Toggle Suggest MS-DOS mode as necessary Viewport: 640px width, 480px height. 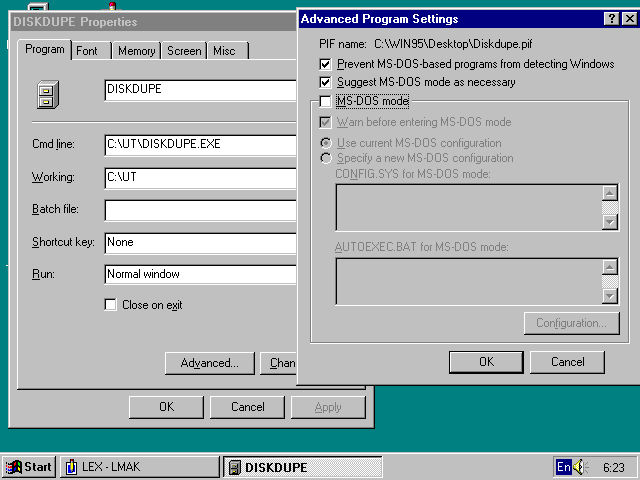pos(325,82)
